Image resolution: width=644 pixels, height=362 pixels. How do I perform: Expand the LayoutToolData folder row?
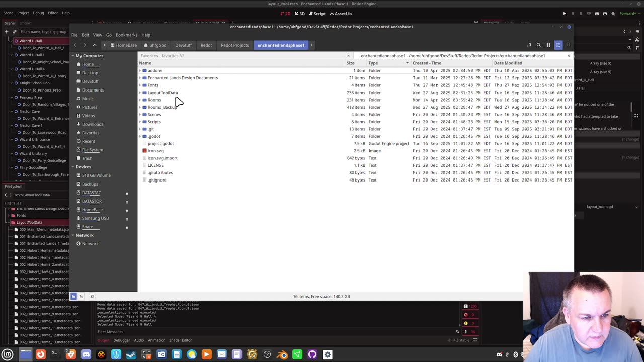tap(140, 93)
